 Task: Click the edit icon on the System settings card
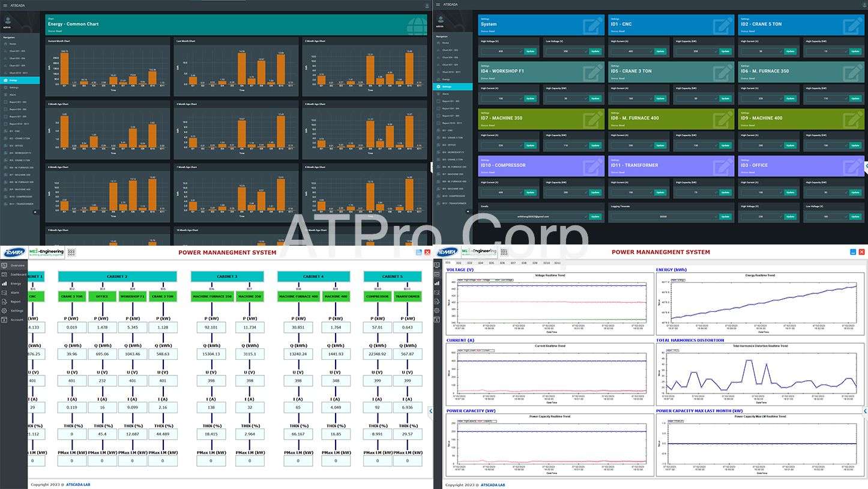coord(593,26)
